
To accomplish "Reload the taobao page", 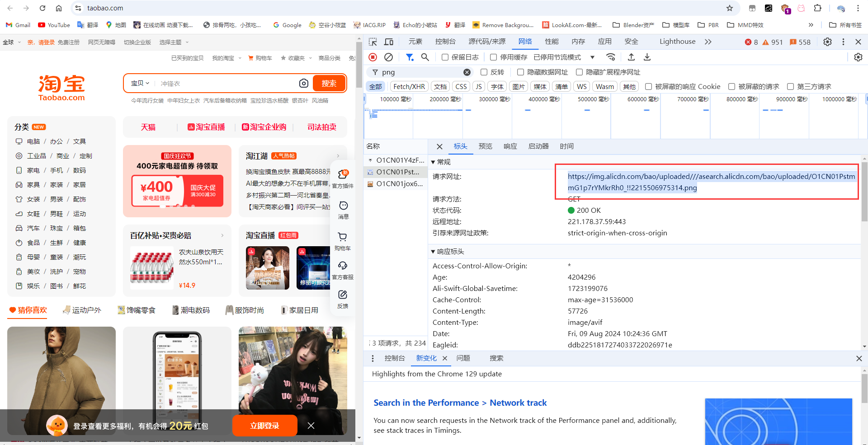I will pyautogui.click(x=42, y=8).
